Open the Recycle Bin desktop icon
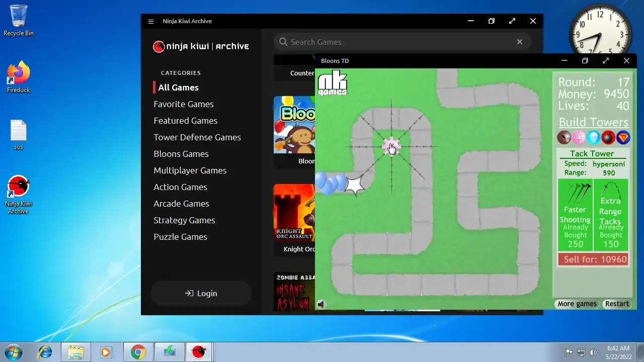The height and width of the screenshot is (362, 644). (19, 21)
